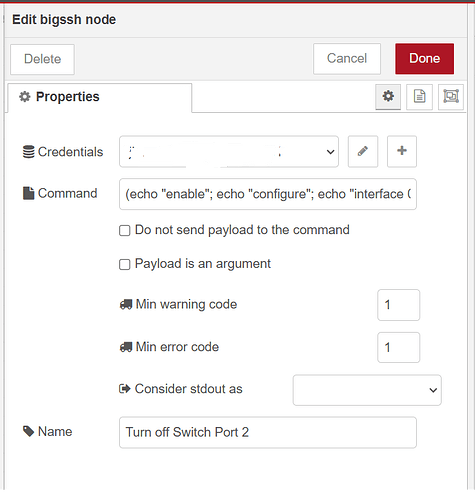
Task: Delete this bigssh node
Action: coord(42,59)
